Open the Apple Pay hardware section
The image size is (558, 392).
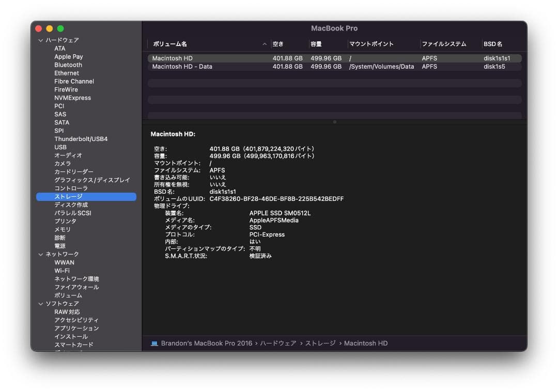(68, 56)
